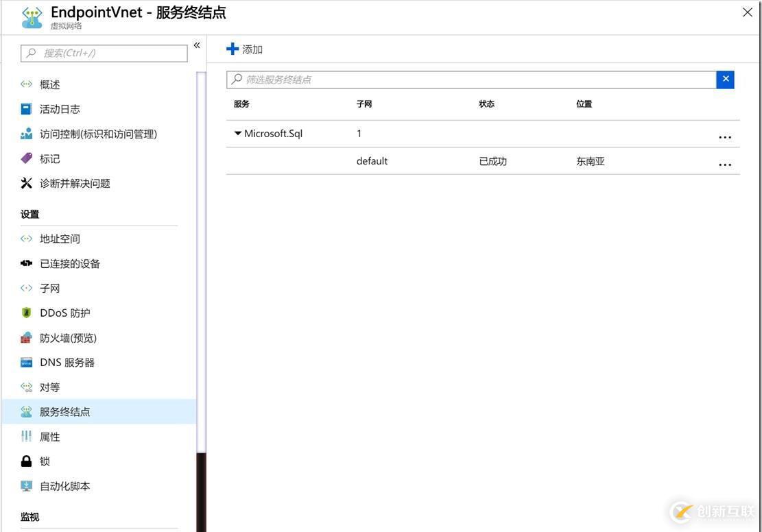Click the EndpointVnet virtual network header icon
This screenshot has width=762, height=532.
tap(32, 18)
